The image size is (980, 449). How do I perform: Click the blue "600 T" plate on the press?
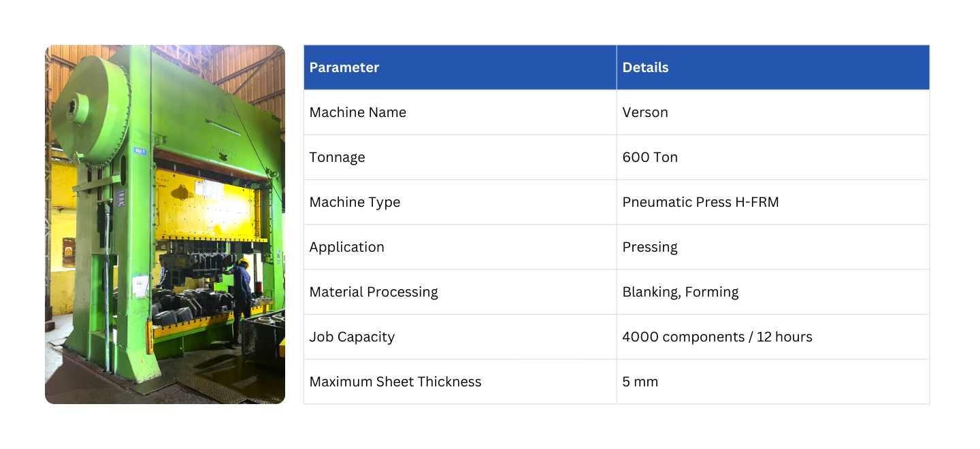coord(140,151)
